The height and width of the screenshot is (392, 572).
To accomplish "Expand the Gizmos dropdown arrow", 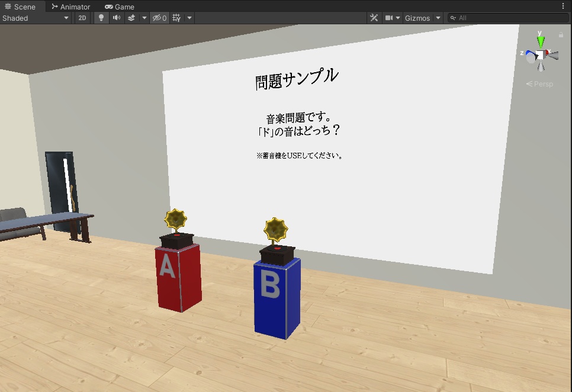I will click(x=437, y=18).
